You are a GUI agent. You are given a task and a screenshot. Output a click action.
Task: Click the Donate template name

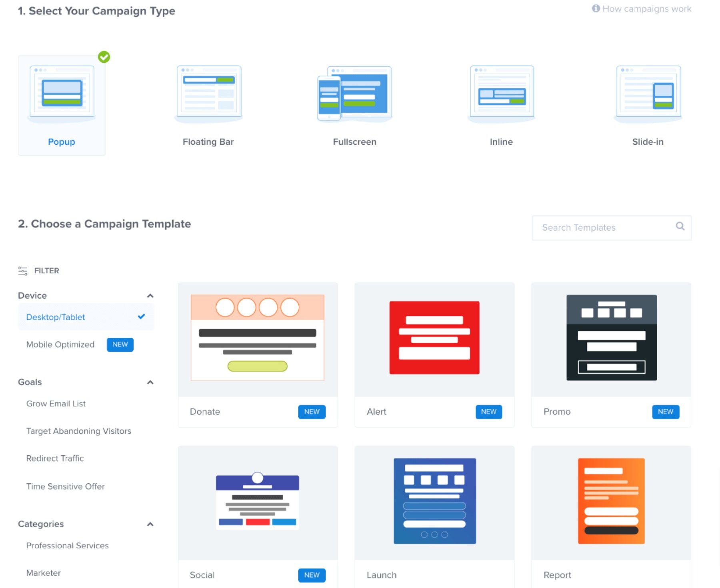click(x=205, y=412)
